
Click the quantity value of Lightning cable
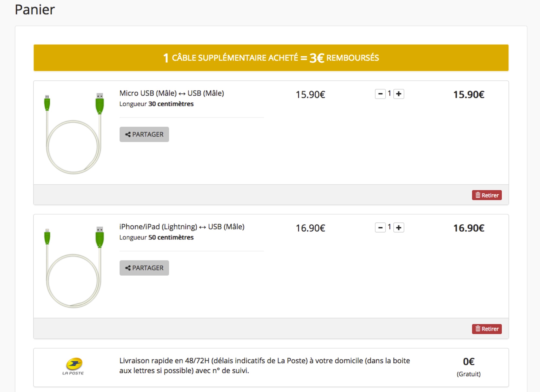tap(389, 227)
